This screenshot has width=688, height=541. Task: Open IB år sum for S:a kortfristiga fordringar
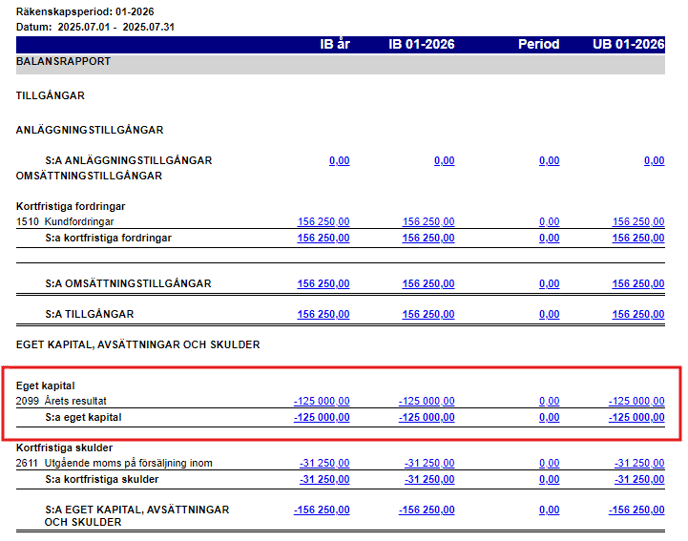(x=323, y=238)
